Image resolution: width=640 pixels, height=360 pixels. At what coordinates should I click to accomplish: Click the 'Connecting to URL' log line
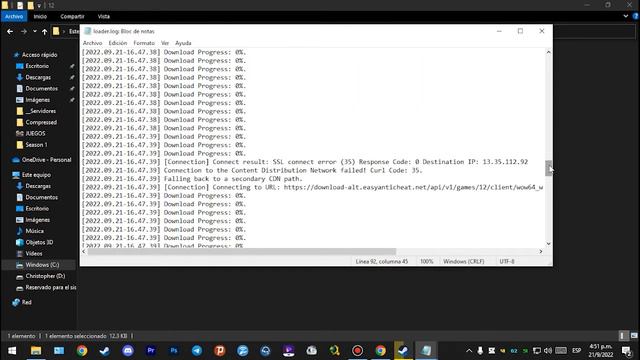point(312,187)
